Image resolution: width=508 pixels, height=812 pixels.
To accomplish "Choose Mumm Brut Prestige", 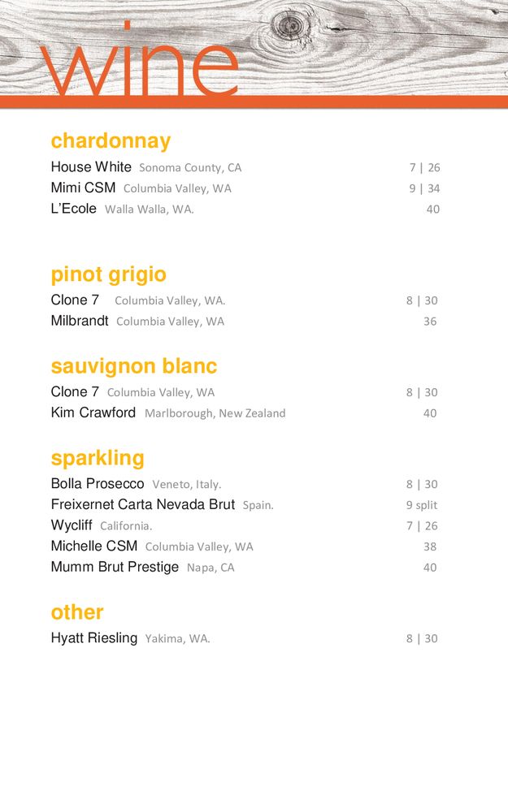I will 115,567.
